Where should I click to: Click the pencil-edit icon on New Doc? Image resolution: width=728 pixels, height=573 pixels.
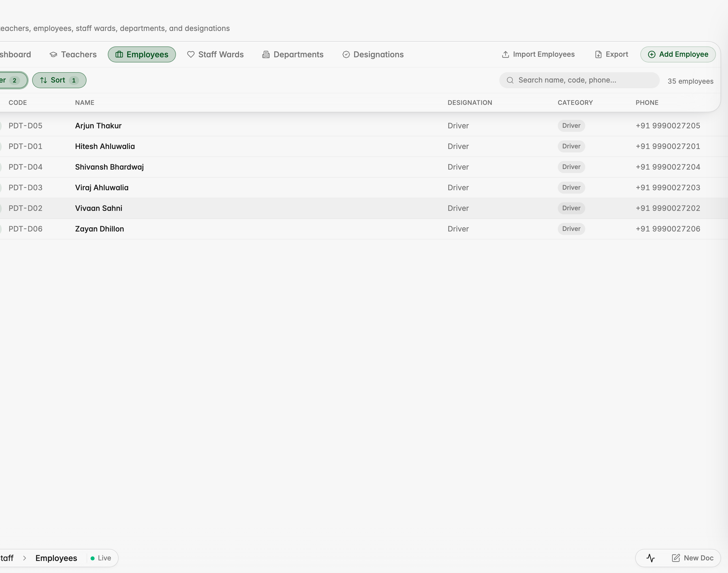tap(676, 558)
